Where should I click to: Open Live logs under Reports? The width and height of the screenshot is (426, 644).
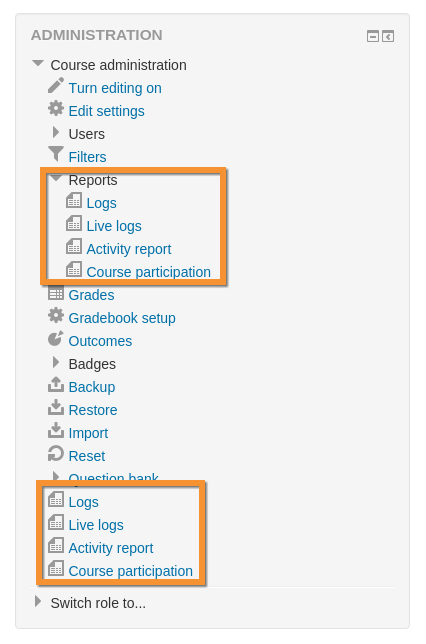pos(114,226)
